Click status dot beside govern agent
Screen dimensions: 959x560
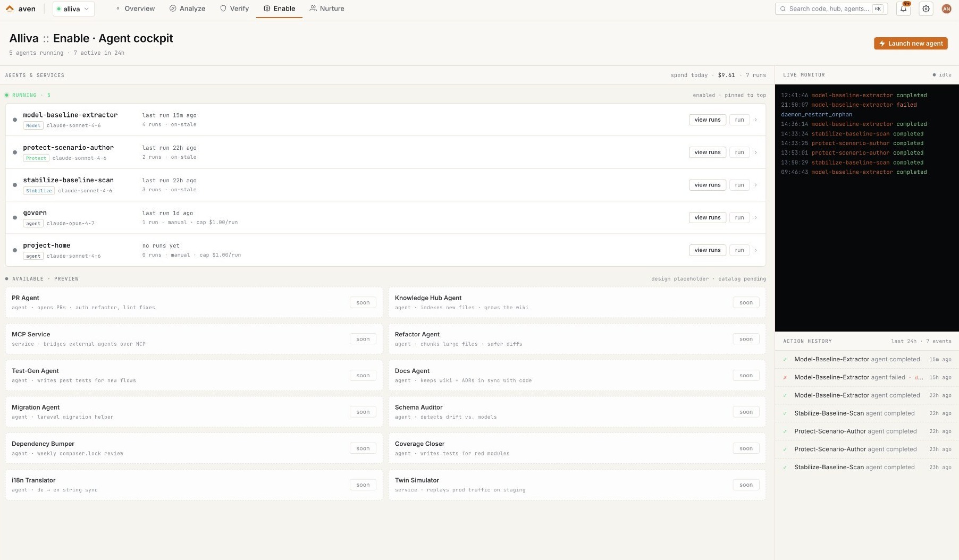15,218
